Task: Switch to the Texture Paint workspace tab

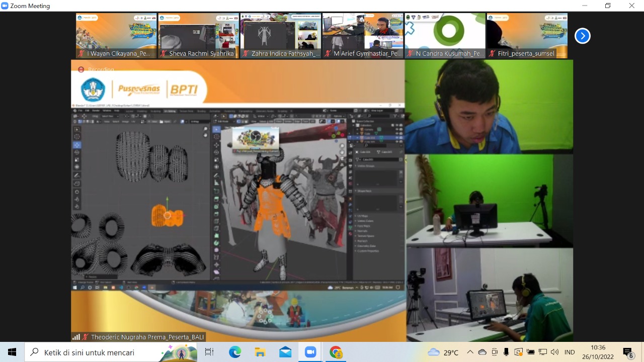Action: [187, 111]
